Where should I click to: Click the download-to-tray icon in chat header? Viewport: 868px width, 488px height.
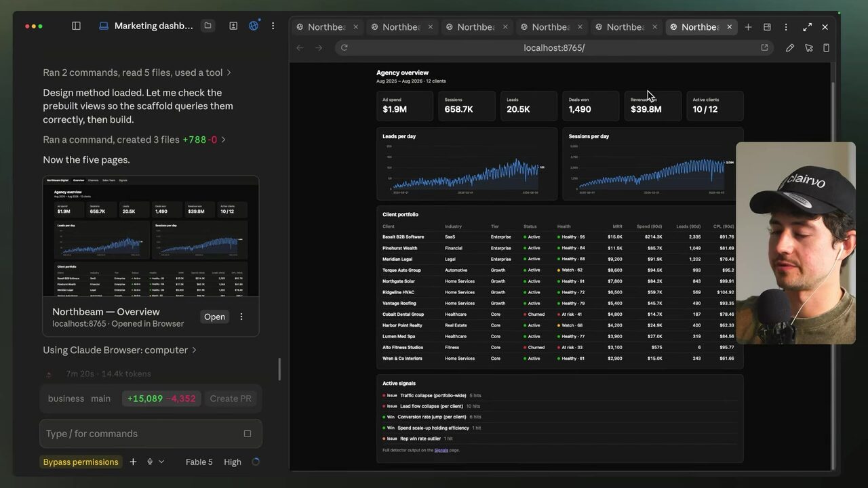[x=233, y=26]
